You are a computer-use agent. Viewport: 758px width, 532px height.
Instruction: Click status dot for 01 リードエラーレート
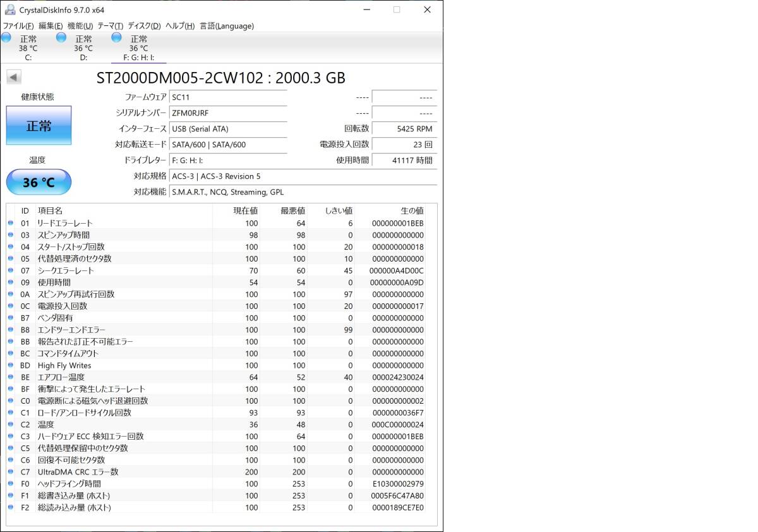(10, 223)
